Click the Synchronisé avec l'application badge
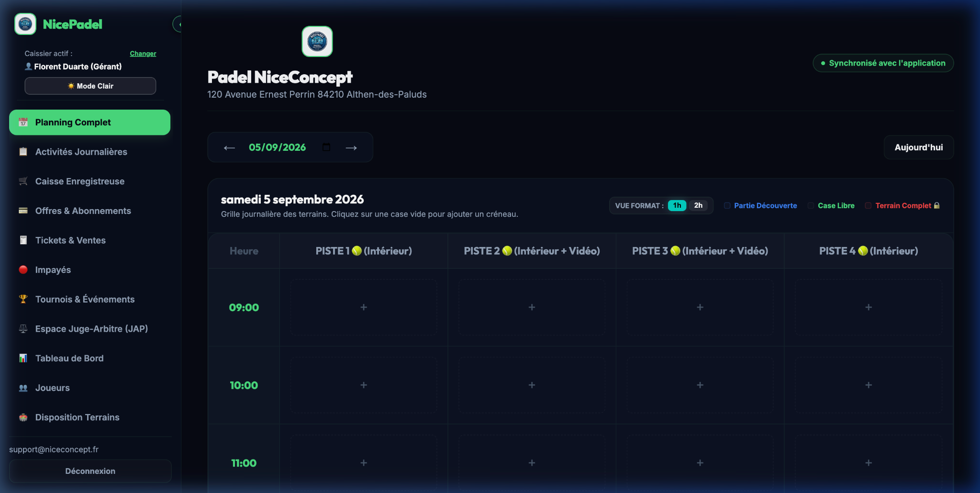 click(883, 63)
